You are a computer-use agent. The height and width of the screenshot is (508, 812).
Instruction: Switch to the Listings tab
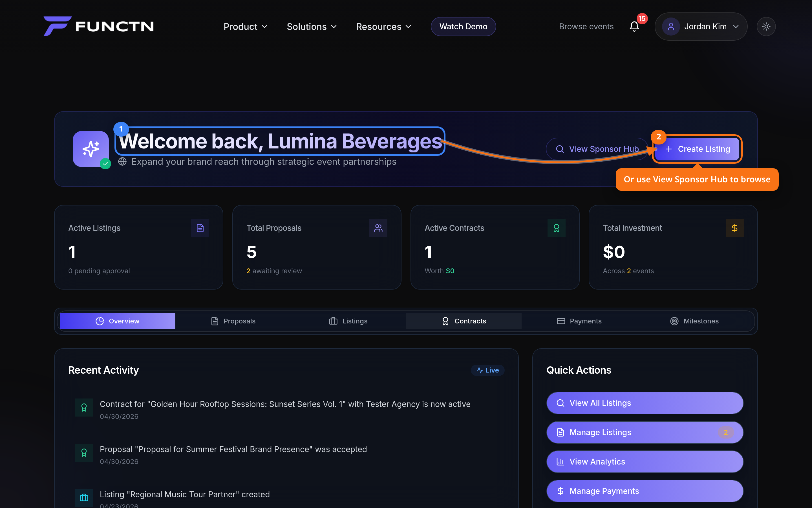pyautogui.click(x=348, y=321)
